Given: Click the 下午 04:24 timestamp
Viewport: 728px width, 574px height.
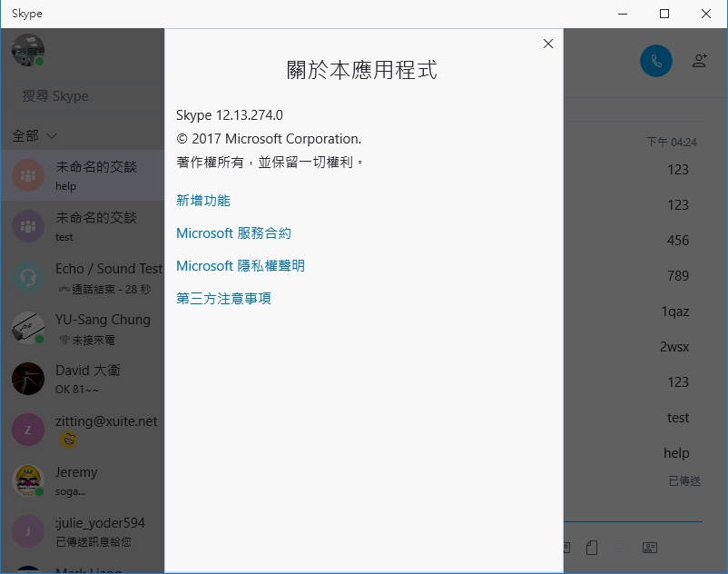Looking at the screenshot, I should [672, 142].
